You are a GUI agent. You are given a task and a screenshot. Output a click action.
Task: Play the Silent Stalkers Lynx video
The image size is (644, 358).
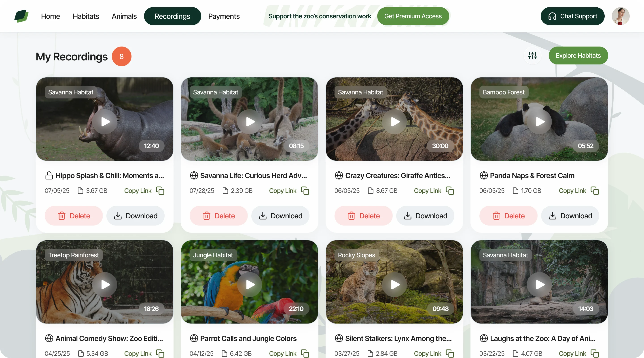click(394, 284)
